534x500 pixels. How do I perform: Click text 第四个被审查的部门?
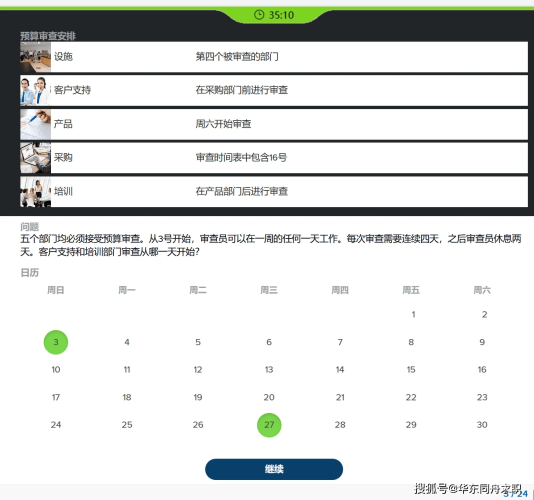[237, 57]
